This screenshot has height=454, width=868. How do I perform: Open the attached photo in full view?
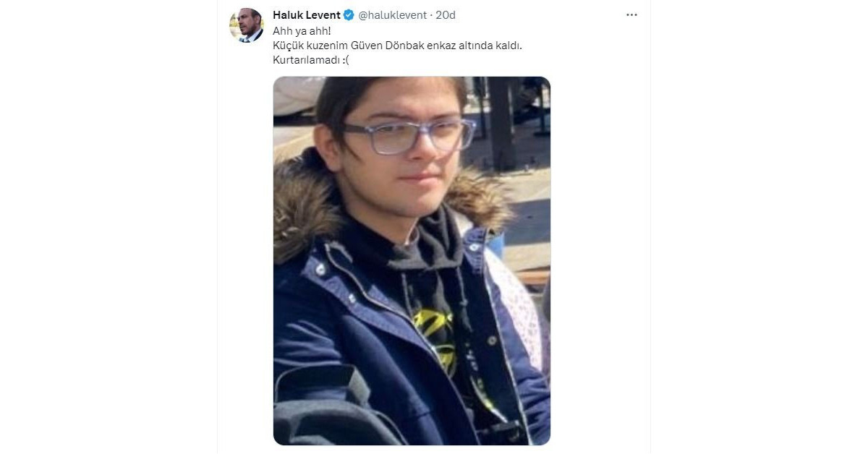[x=412, y=261]
